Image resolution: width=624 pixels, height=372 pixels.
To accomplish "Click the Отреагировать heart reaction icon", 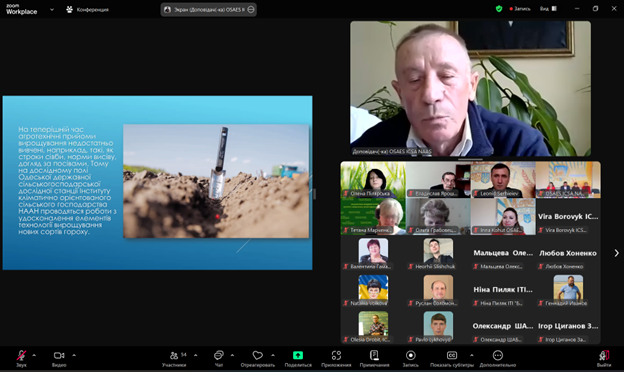I will [x=257, y=355].
